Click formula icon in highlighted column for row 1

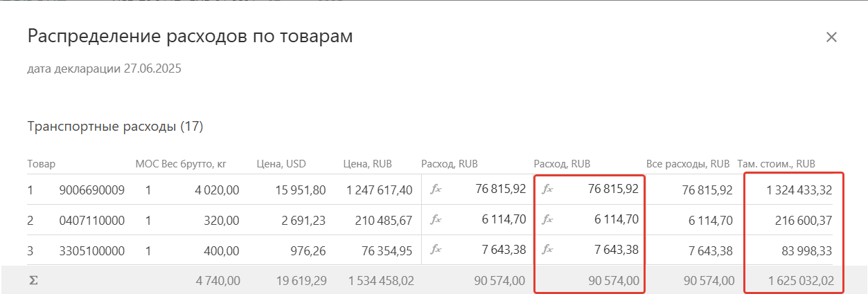pos(547,189)
